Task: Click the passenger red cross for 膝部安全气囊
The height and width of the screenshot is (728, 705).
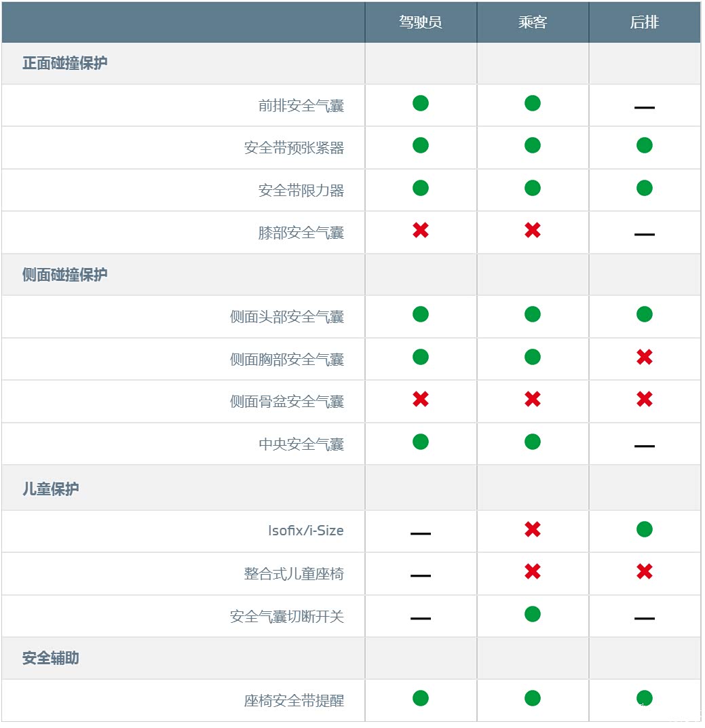Action: (x=533, y=231)
